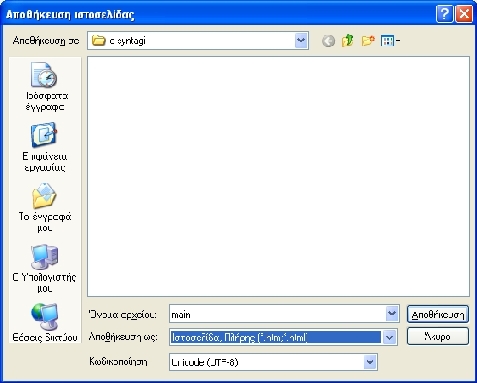This screenshot has width=477, height=383.
Task: Go back using the back arrow icon
Action: (x=328, y=41)
